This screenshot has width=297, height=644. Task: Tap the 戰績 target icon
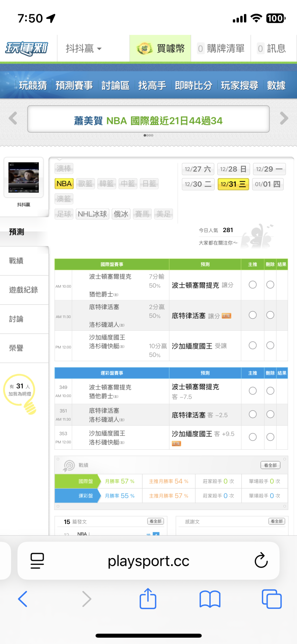(x=69, y=466)
